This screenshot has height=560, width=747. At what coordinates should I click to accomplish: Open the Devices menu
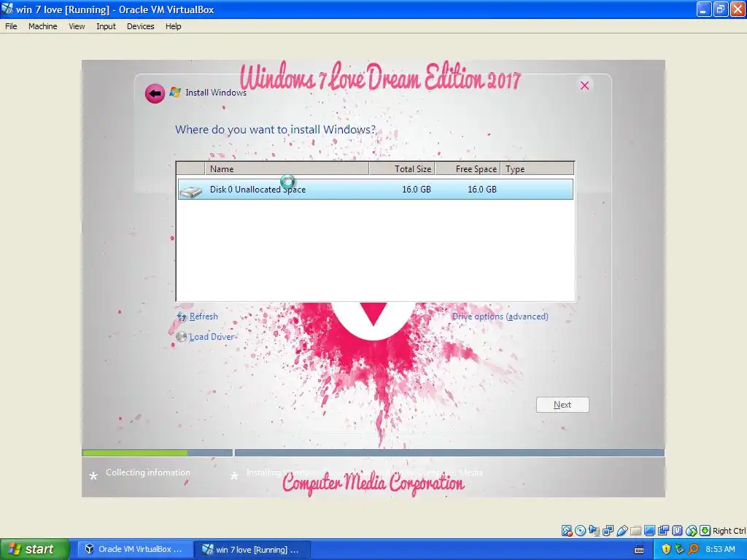140,26
